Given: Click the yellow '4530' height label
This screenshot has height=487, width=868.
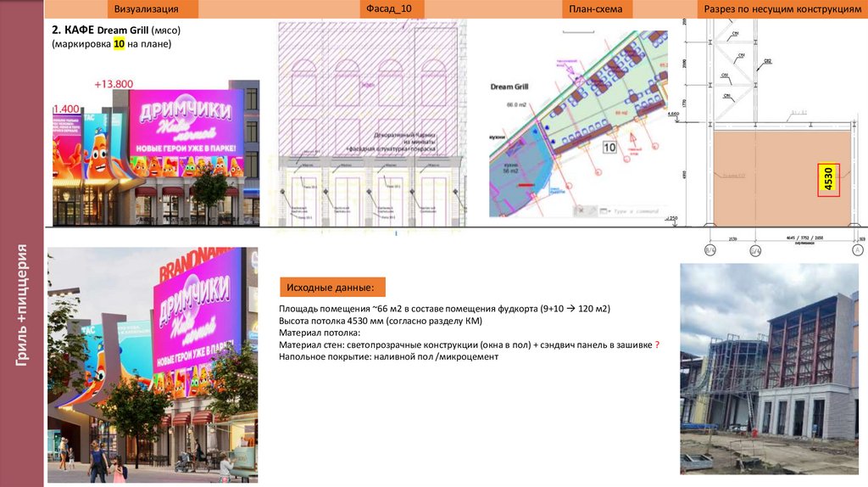Looking at the screenshot, I should [x=829, y=179].
